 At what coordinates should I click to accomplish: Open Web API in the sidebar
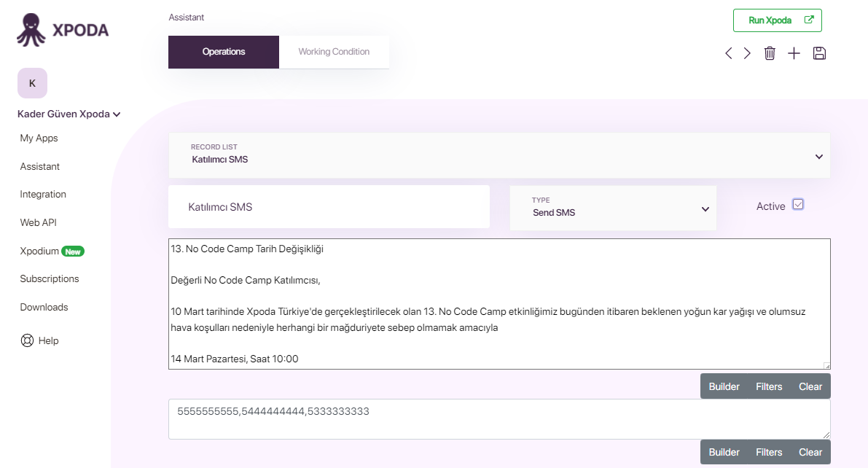[x=38, y=222]
